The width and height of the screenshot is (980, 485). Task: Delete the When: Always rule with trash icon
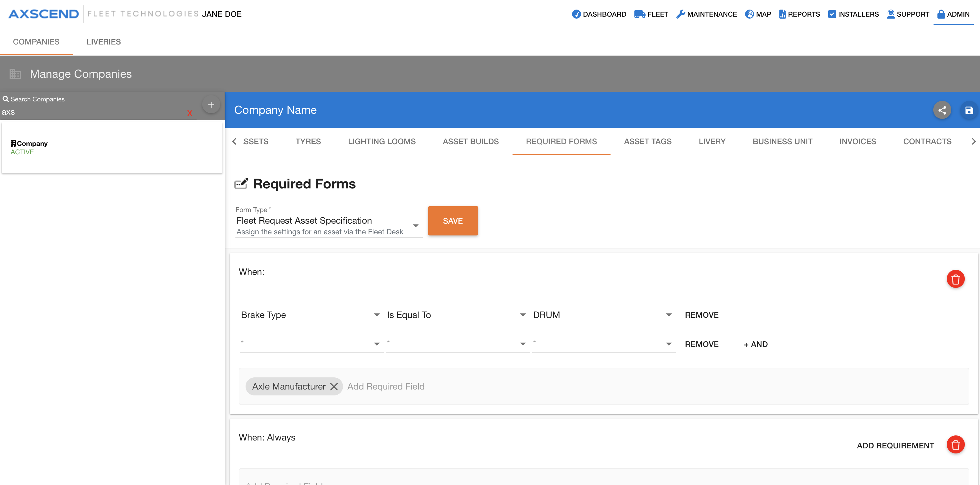click(x=955, y=445)
